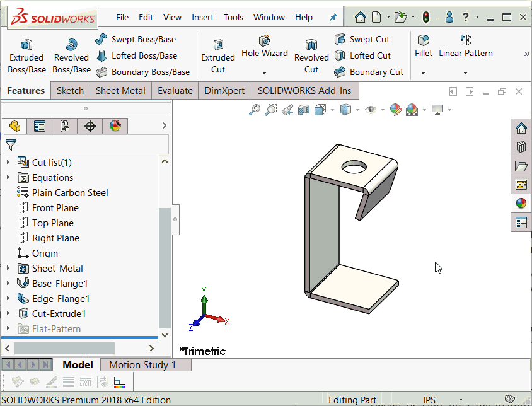The image size is (532, 406).
Task: Apply a Fillet feature
Action: click(x=423, y=47)
